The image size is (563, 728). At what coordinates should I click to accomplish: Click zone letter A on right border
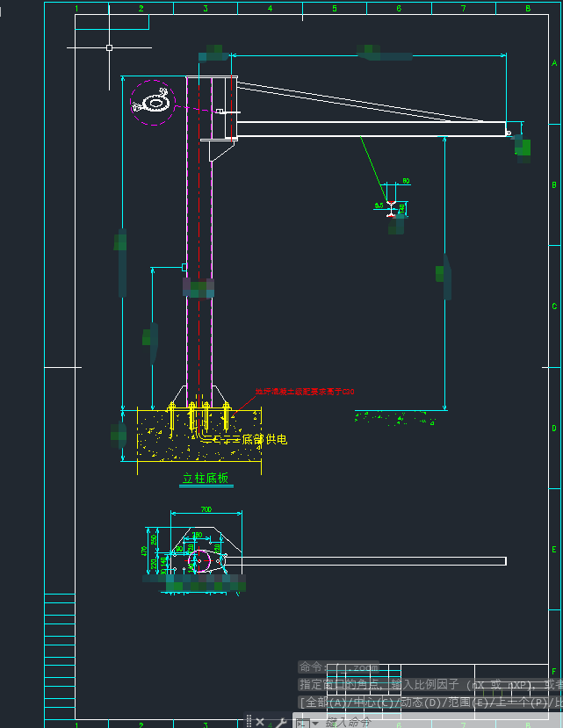[x=554, y=63]
